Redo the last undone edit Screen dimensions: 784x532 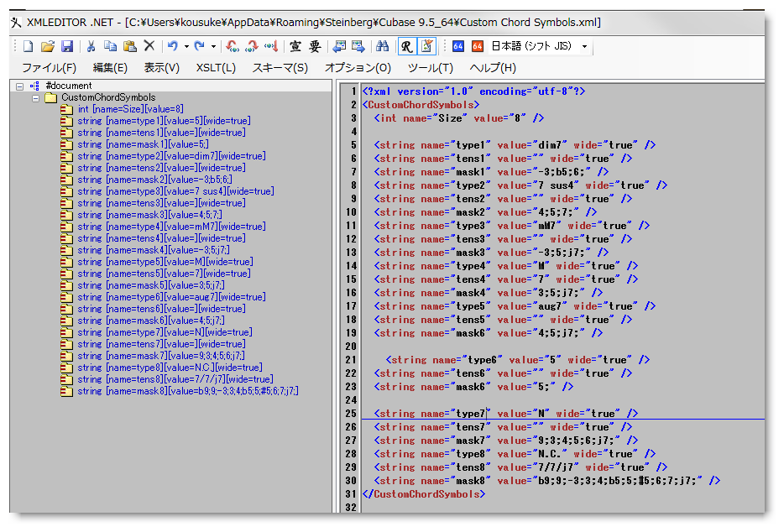199,46
